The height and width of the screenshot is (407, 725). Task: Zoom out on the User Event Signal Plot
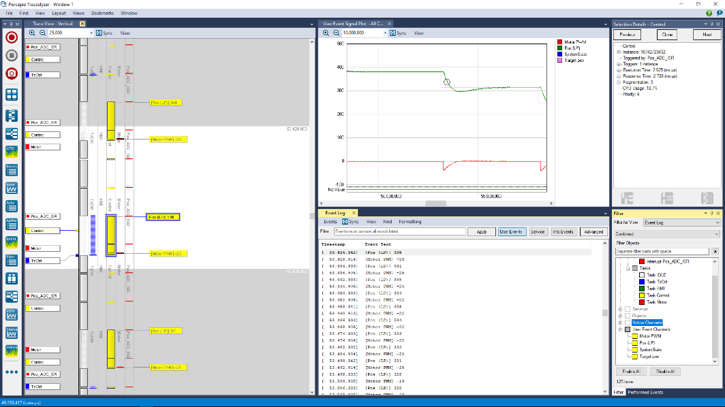(x=337, y=33)
